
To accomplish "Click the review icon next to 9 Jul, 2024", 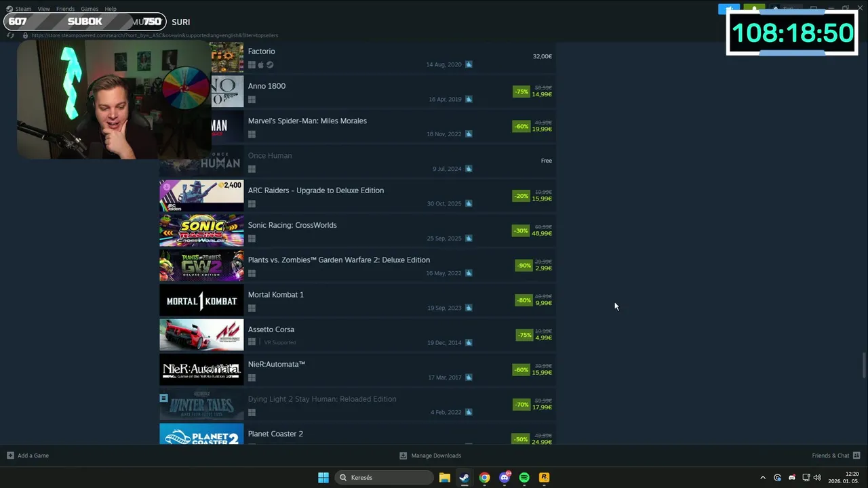I will pos(469,169).
